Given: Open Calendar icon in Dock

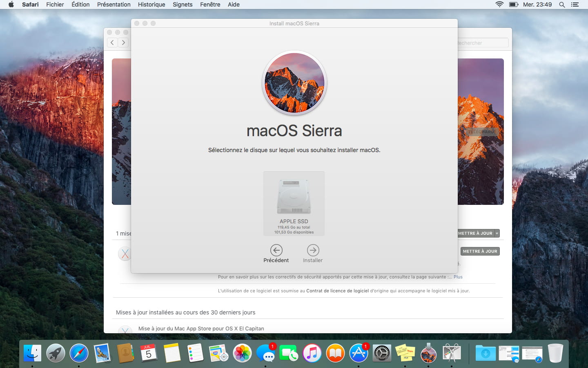Looking at the screenshot, I should click(x=149, y=353).
